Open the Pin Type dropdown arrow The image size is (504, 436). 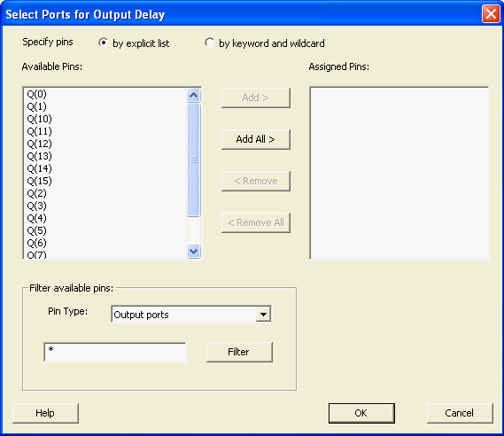tap(263, 315)
